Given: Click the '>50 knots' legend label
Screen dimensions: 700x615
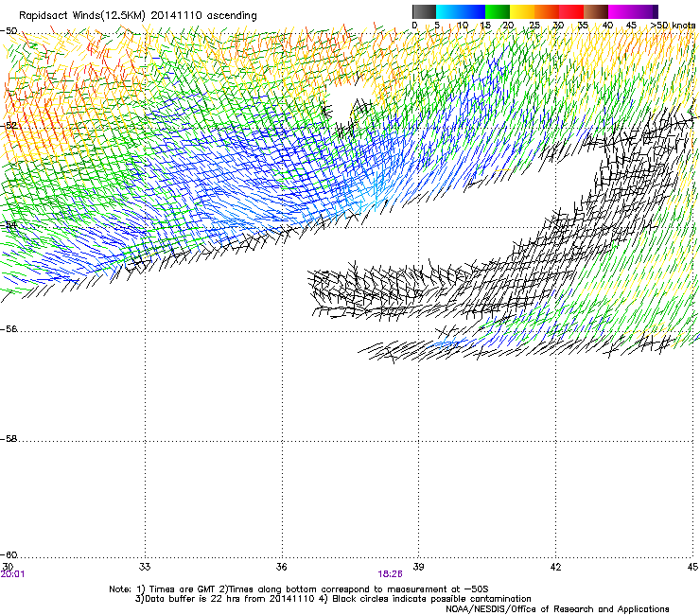Looking at the screenshot, I should click(673, 26).
